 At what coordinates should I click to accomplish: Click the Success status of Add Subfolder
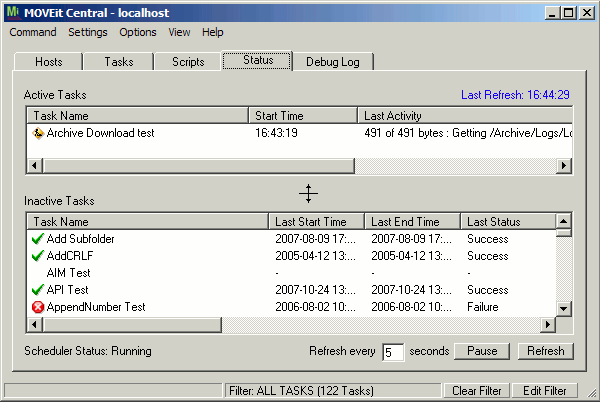click(x=488, y=239)
